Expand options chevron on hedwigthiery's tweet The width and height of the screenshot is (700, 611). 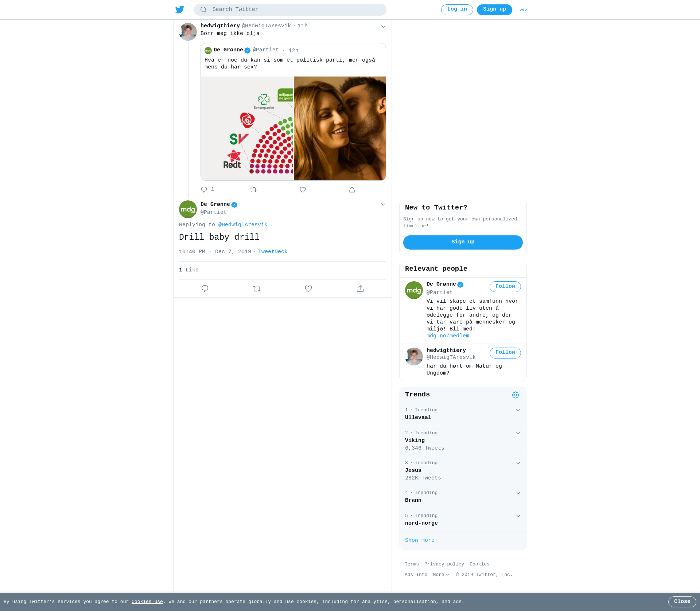(383, 26)
